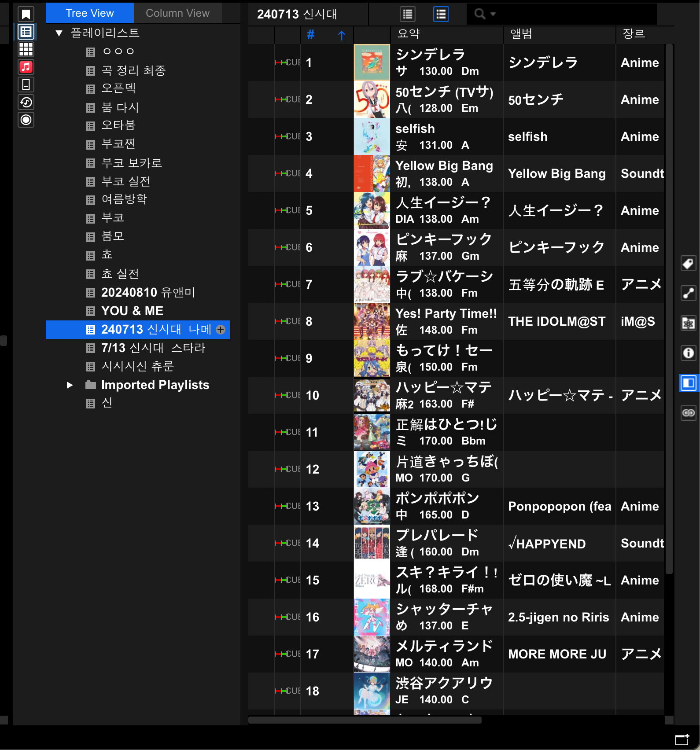Open the related tracks icon on right
Image resolution: width=700 pixels, height=750 pixels.
click(x=689, y=293)
